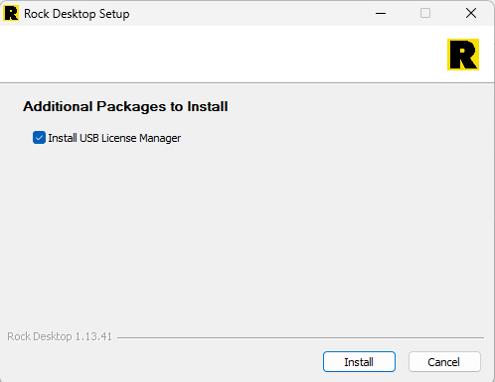Click the word "Manager" in checkbox label
The height and width of the screenshot is (382, 495).
tap(160, 138)
